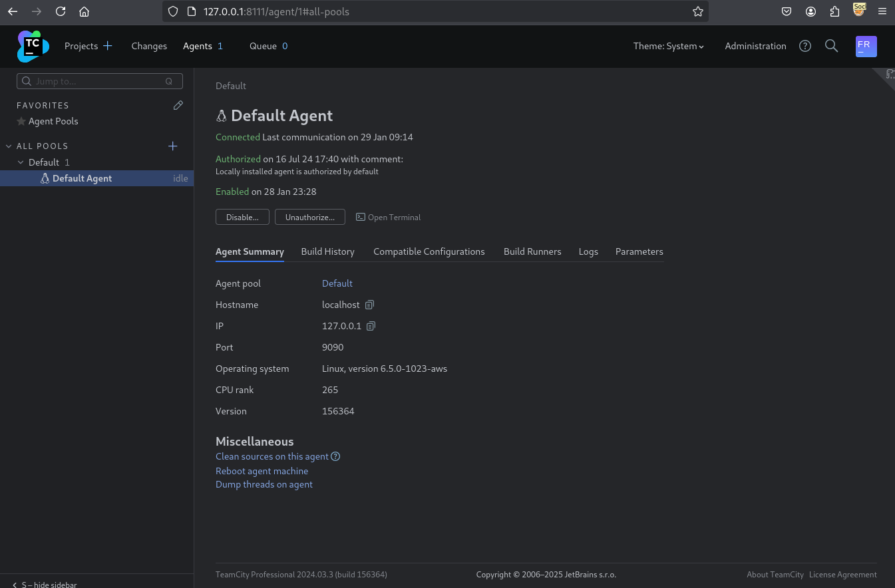Click the Jump to search field
895x588 pixels.
tap(100, 81)
